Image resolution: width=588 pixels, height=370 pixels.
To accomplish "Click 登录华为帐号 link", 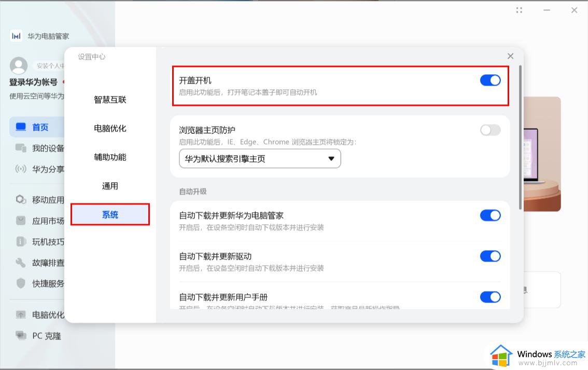I will [x=33, y=82].
